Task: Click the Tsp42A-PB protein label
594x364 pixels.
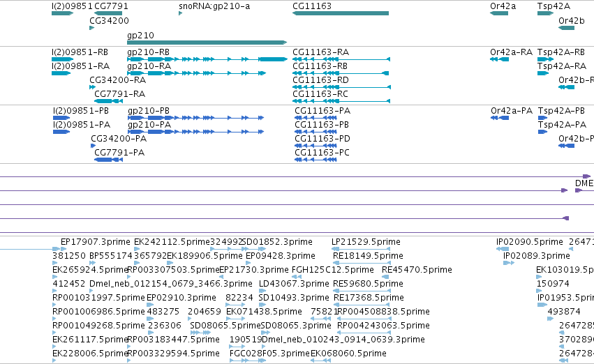Action: click(561, 111)
